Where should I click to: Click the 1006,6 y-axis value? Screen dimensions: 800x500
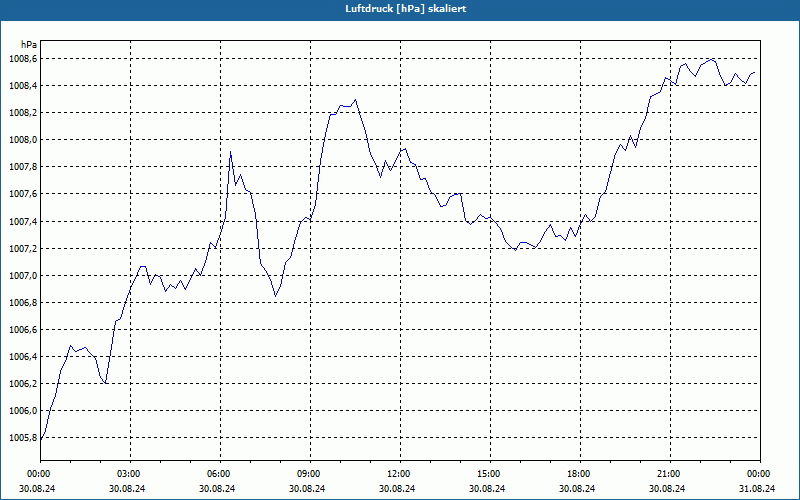pyautogui.click(x=23, y=330)
